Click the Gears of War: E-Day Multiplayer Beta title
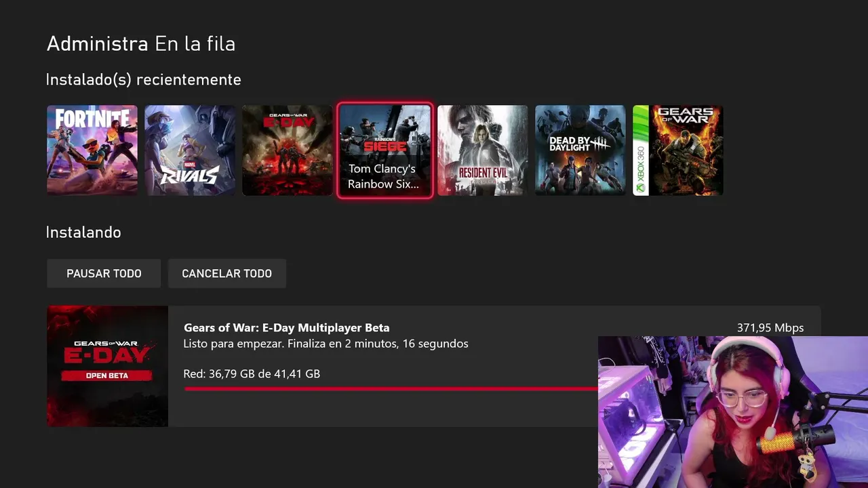Viewport: 868px width, 488px height. 287,328
